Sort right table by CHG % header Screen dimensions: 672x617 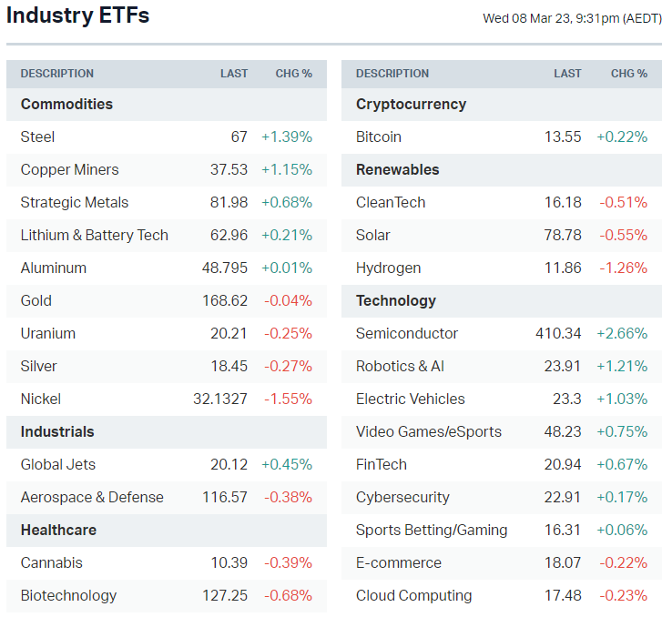(628, 74)
